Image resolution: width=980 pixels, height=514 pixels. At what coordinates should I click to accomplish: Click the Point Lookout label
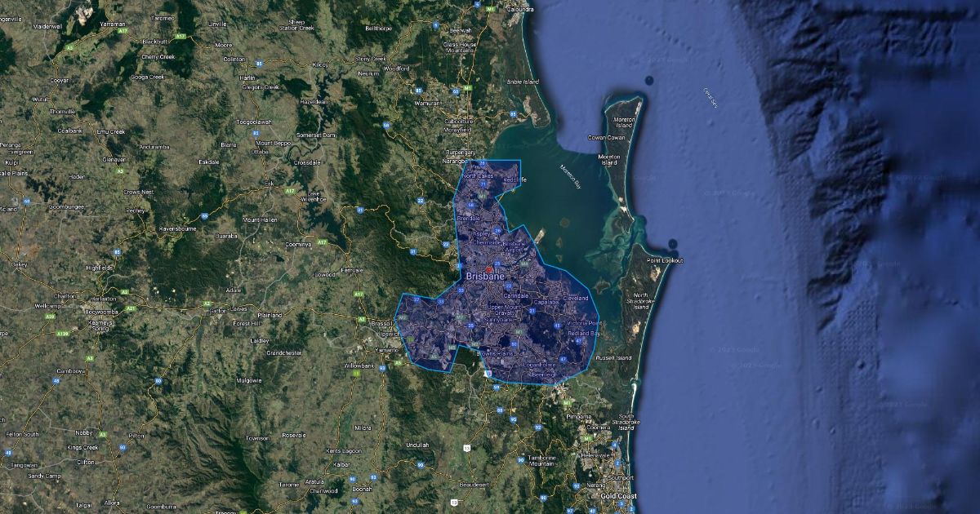point(665,260)
